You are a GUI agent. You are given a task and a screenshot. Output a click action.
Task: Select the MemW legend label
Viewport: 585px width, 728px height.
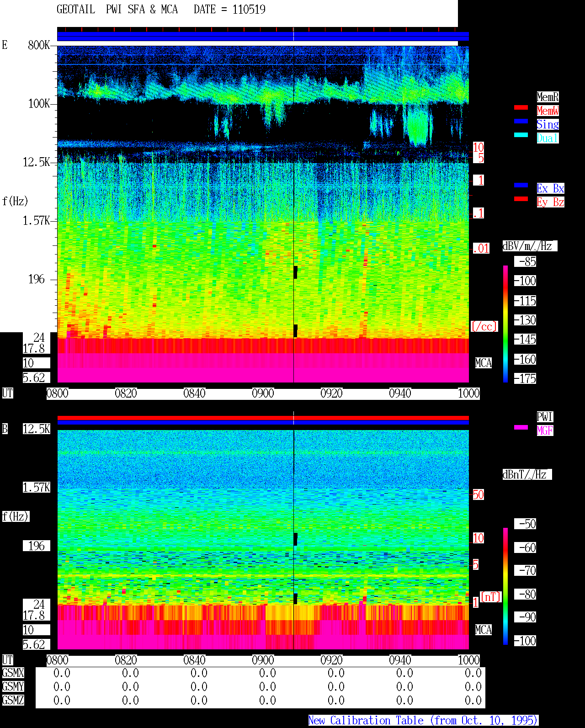(x=548, y=111)
